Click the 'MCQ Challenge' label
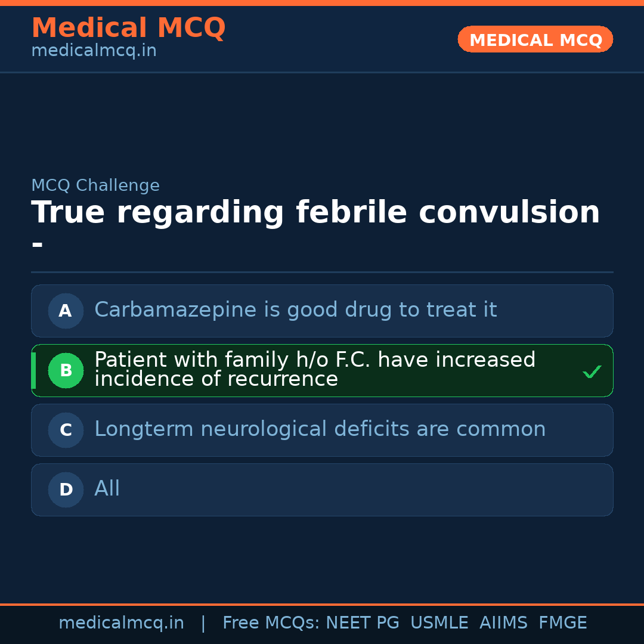The image size is (644, 644). [95, 185]
